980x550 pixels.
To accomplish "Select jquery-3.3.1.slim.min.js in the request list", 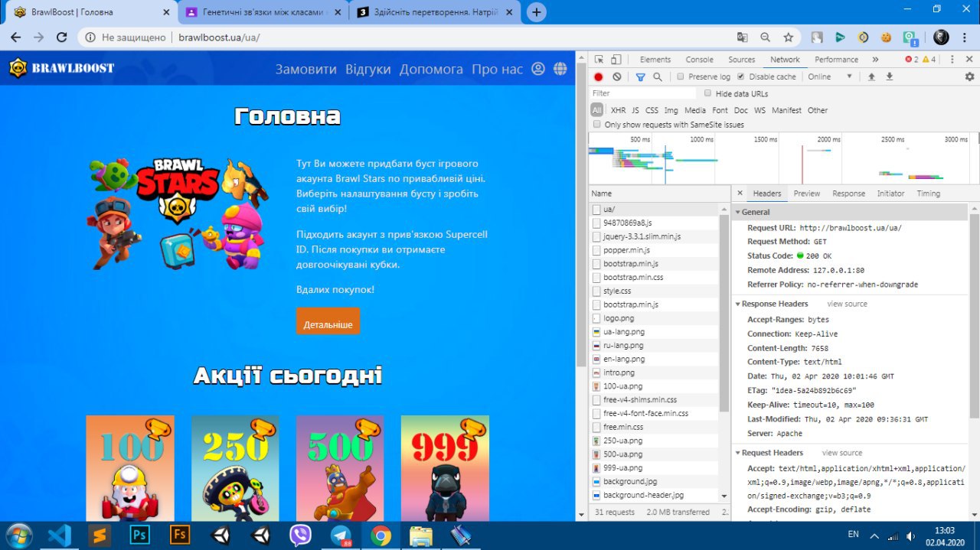I will (654, 236).
